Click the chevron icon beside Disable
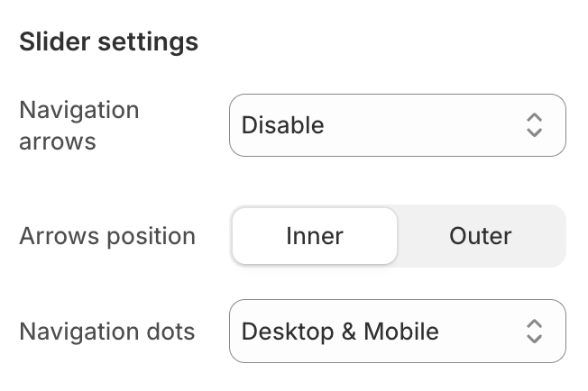The height and width of the screenshot is (391, 588). point(534,125)
